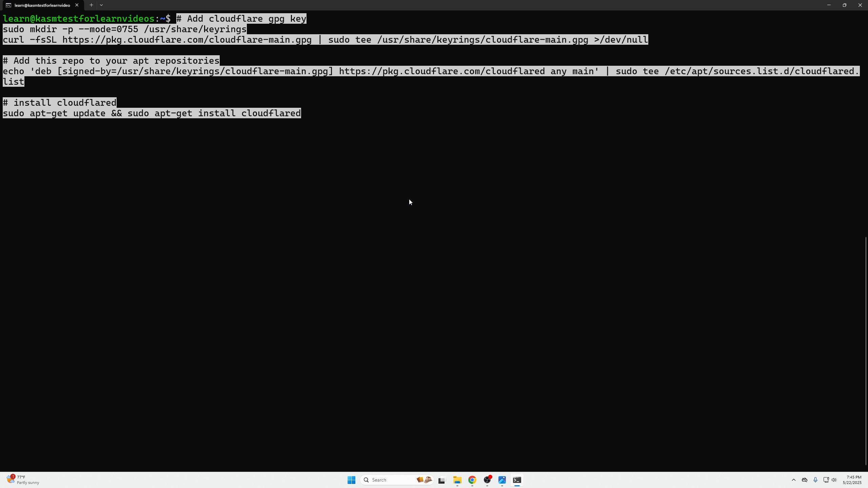The image size is (868, 488).
Task: Click the terminal icon on the active tab
Action: [8, 5]
